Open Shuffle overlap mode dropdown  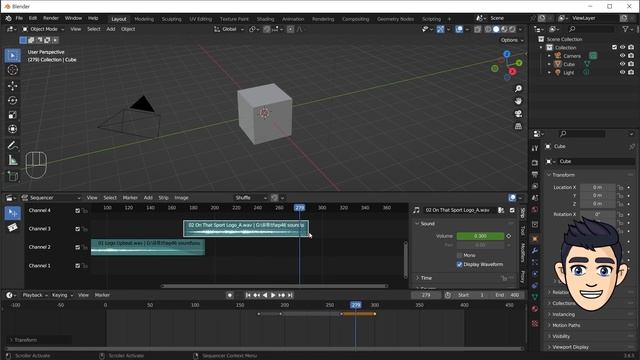(x=250, y=198)
